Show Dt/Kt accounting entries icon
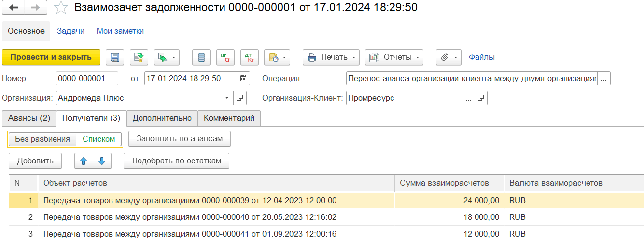The height and width of the screenshot is (242, 644). (x=249, y=57)
